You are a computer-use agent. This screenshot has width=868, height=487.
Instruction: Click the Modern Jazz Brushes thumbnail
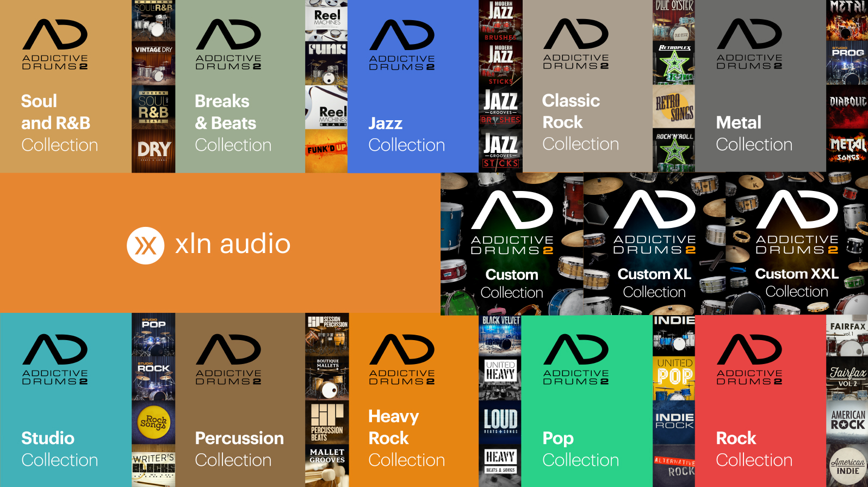pyautogui.click(x=500, y=21)
